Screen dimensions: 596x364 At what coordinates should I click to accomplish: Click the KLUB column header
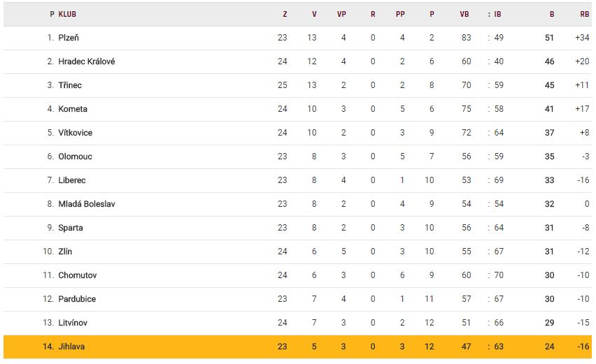[x=67, y=14]
